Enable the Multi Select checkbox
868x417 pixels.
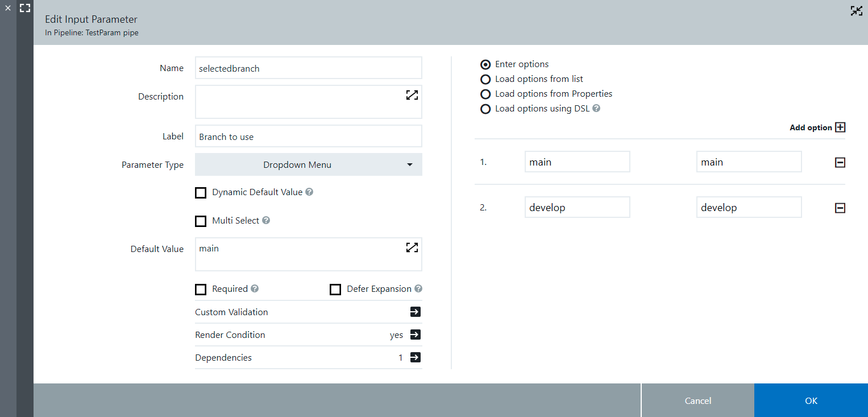201,221
